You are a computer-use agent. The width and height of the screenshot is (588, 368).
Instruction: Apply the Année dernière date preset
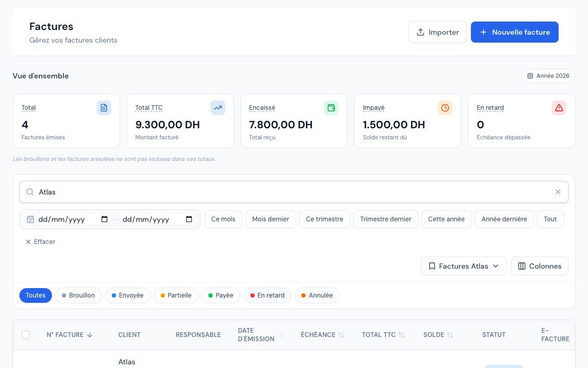[504, 219]
